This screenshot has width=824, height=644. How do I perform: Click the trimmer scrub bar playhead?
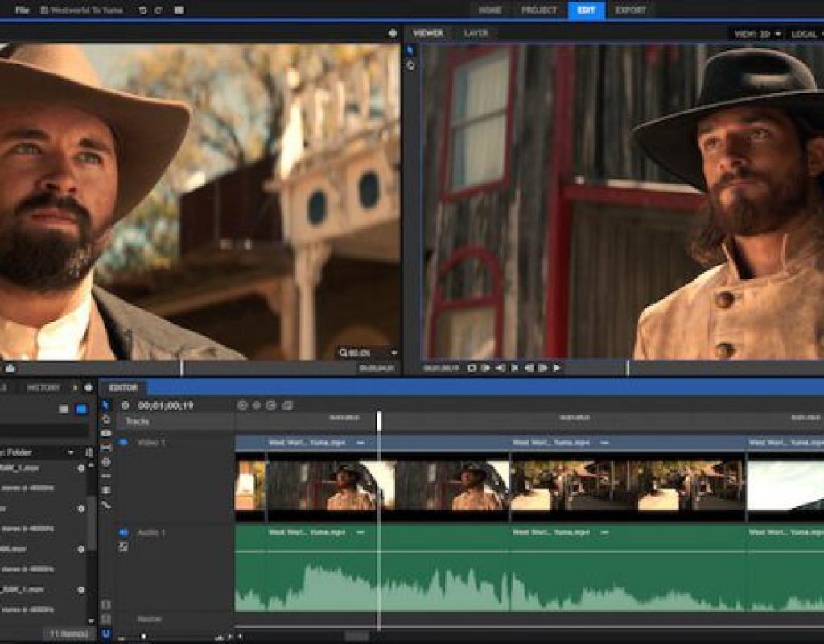coord(182,368)
